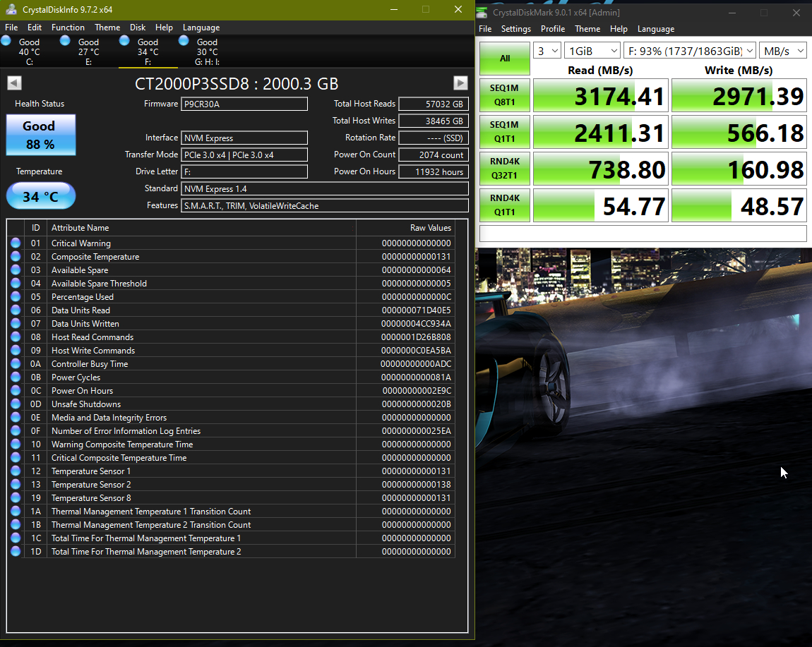
Task: Click the status dot for Power Cycles
Action: (16, 377)
